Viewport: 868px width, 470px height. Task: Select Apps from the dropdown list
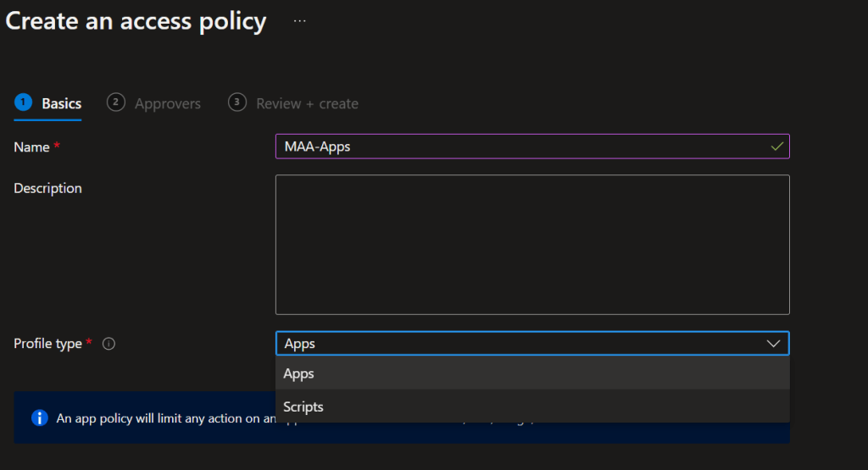(299, 373)
